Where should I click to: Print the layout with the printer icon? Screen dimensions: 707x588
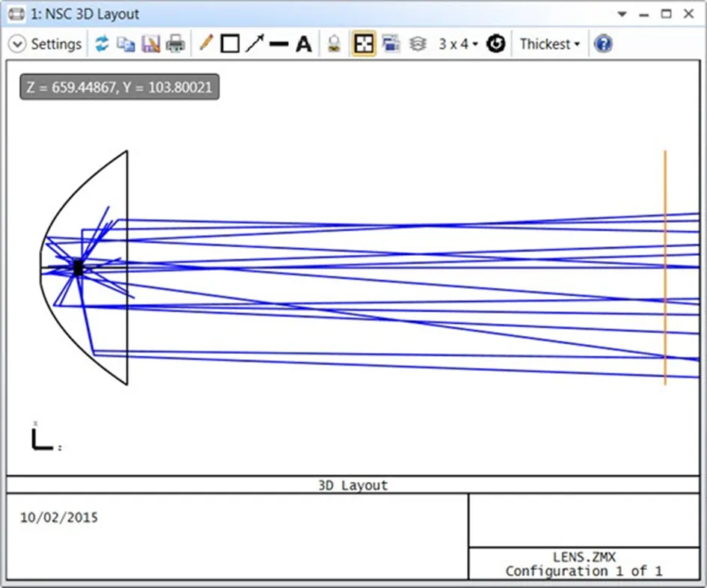coord(175,44)
